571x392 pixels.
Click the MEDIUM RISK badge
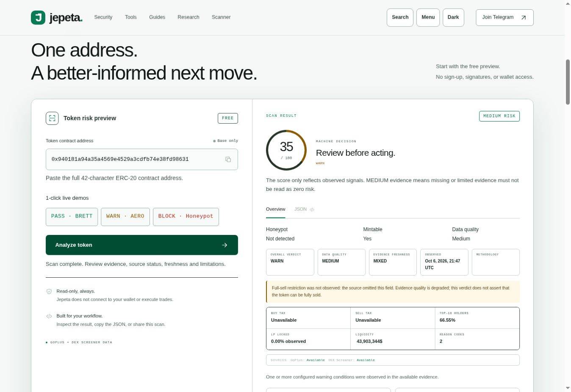point(499,116)
